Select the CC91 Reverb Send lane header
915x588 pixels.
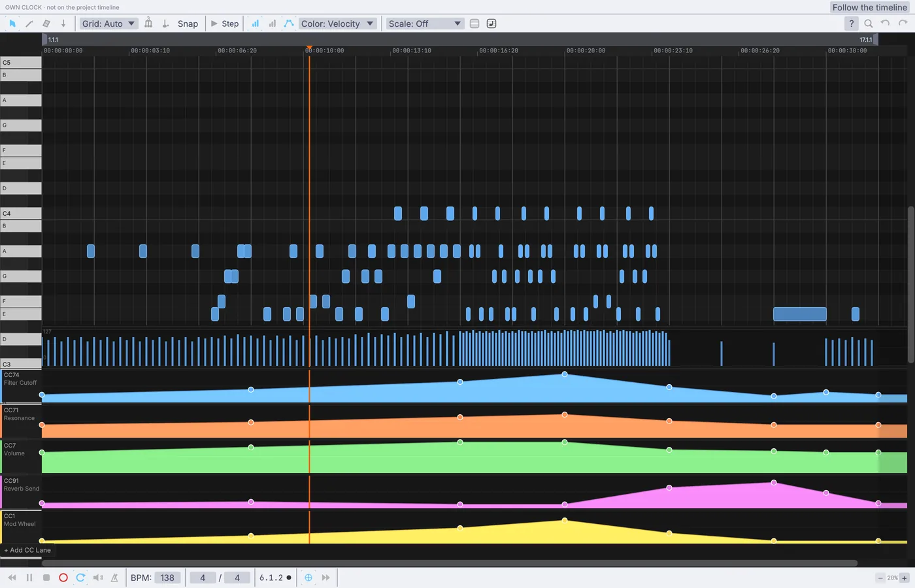21,491
